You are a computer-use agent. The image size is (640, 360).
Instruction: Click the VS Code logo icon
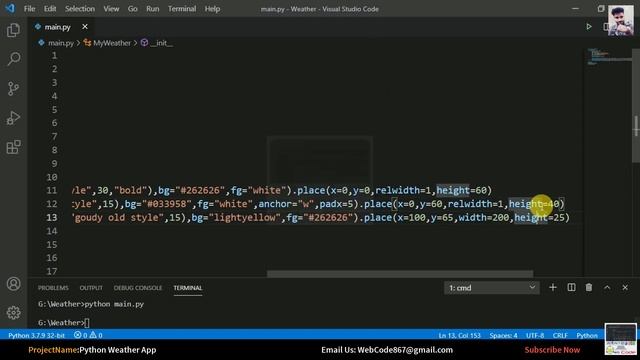pyautogui.click(x=10, y=9)
